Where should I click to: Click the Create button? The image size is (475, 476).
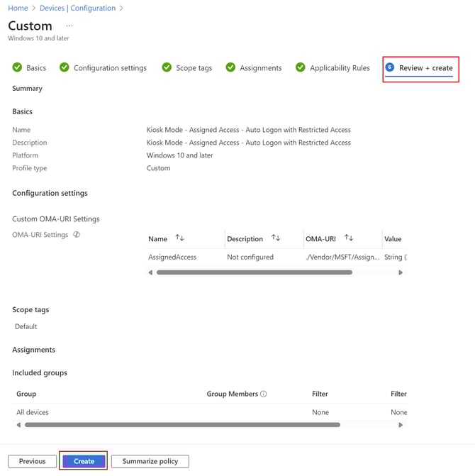84,461
